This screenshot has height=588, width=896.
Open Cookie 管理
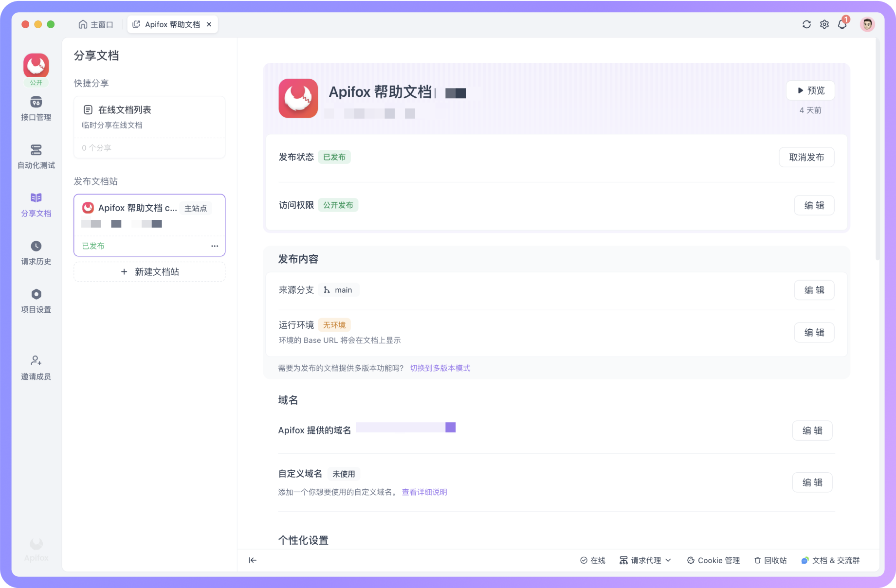point(713,560)
